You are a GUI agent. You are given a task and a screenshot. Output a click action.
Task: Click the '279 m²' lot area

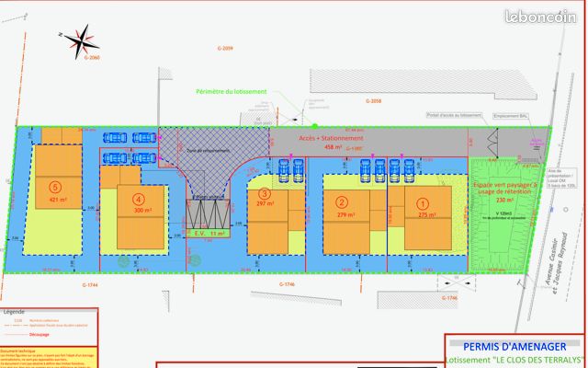point(345,214)
